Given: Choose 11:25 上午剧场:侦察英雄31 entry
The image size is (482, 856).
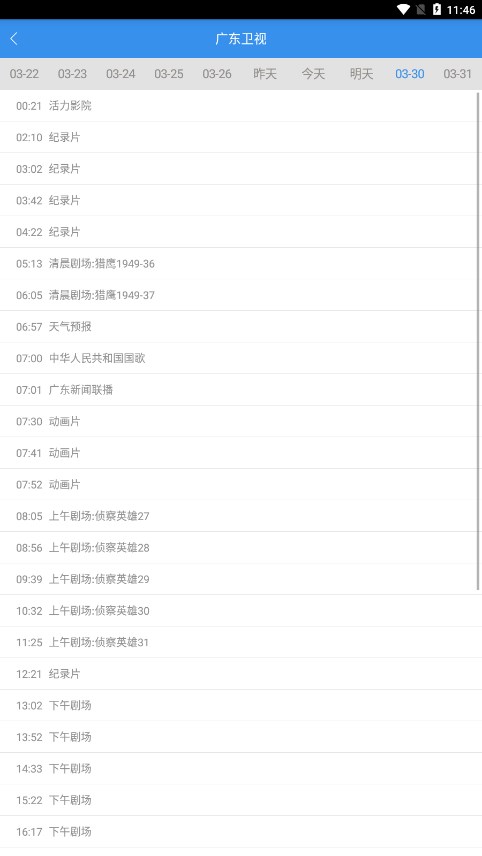Looking at the screenshot, I should coord(241,642).
